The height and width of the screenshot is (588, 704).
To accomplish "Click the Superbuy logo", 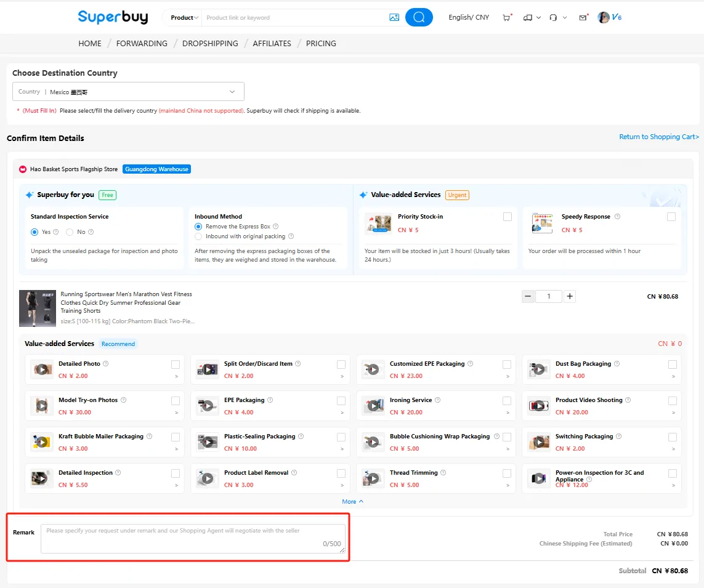I will [x=113, y=17].
